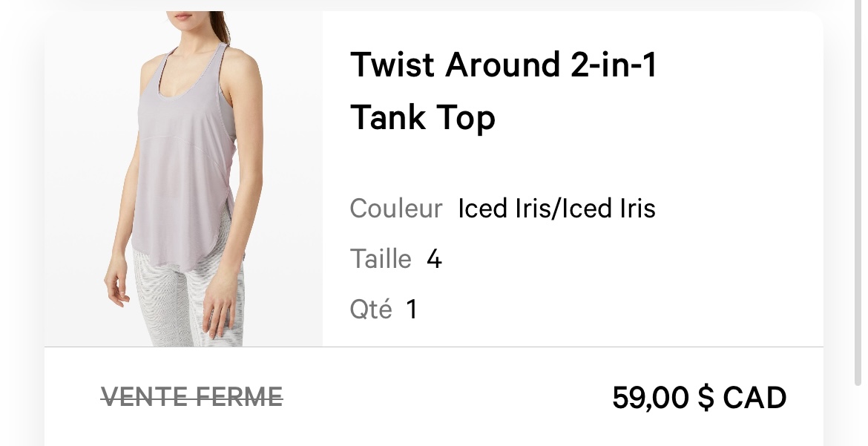Click the Iced Iris/Iced Iris color value
The image size is (868, 446).
(x=556, y=209)
